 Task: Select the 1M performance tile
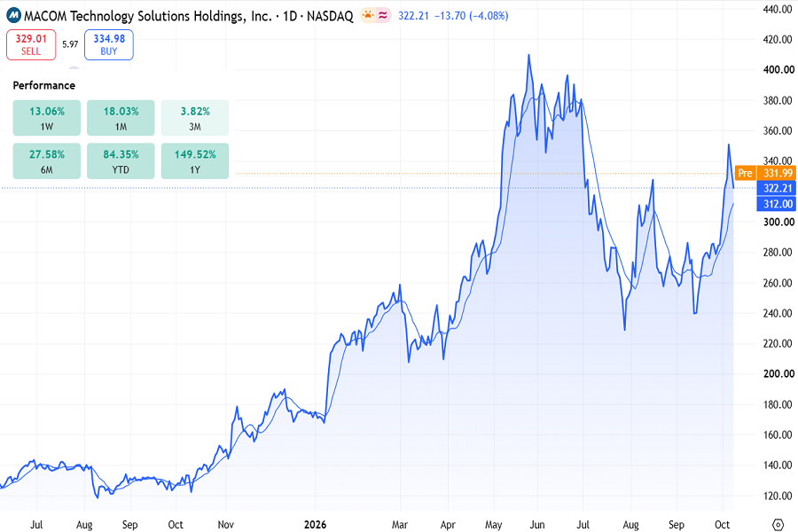[121, 118]
